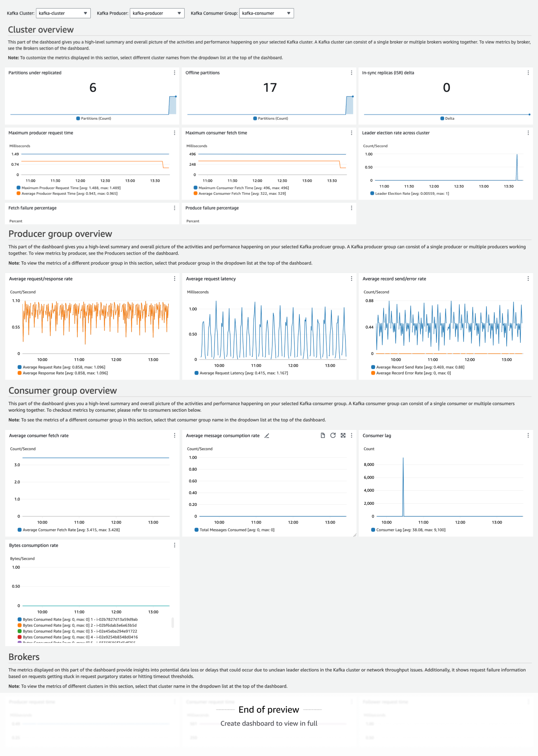Toggle the Average Record Error Rate legend series

[413, 373]
